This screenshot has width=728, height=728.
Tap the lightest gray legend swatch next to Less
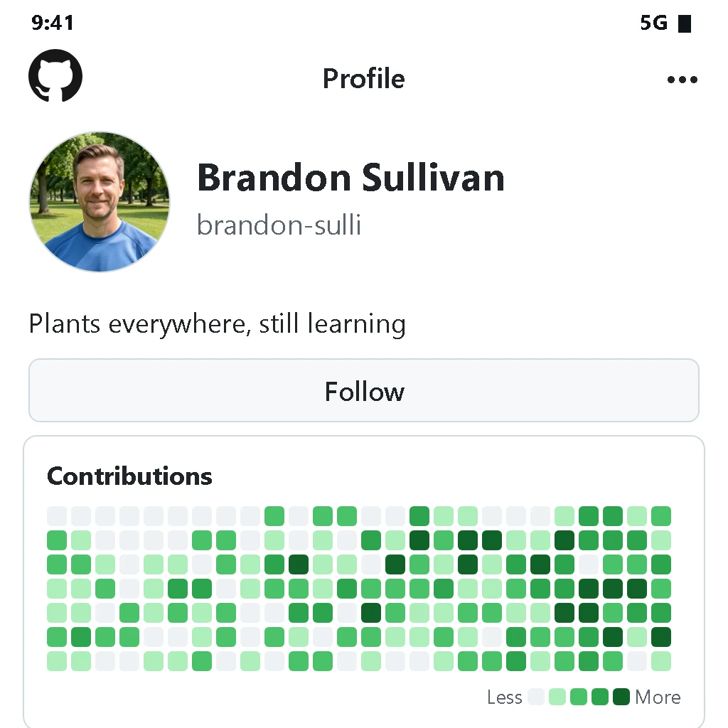coord(536,697)
